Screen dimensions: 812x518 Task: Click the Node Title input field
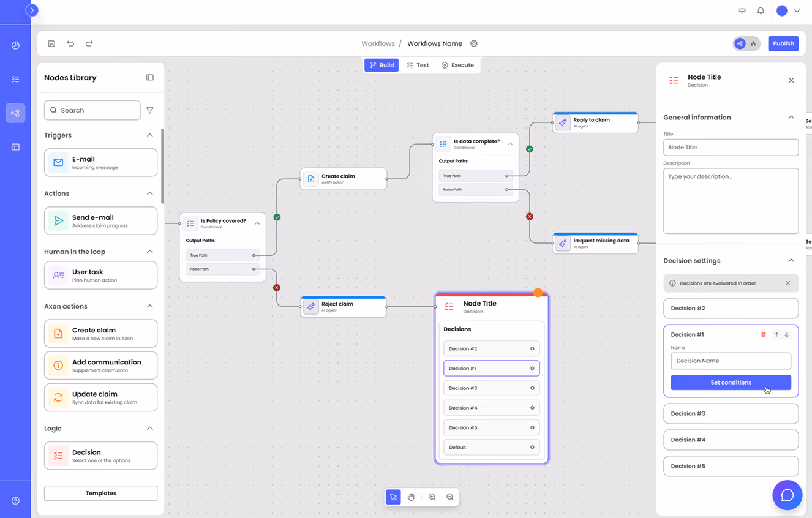pos(731,147)
